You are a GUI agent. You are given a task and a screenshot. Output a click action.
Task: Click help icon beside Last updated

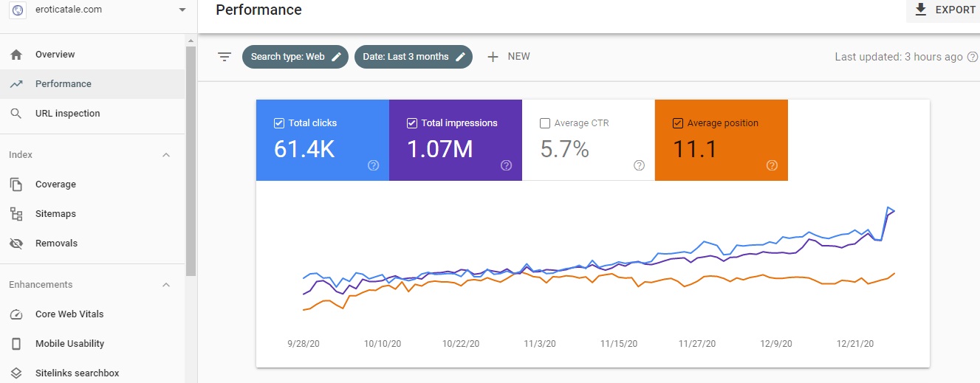click(973, 57)
